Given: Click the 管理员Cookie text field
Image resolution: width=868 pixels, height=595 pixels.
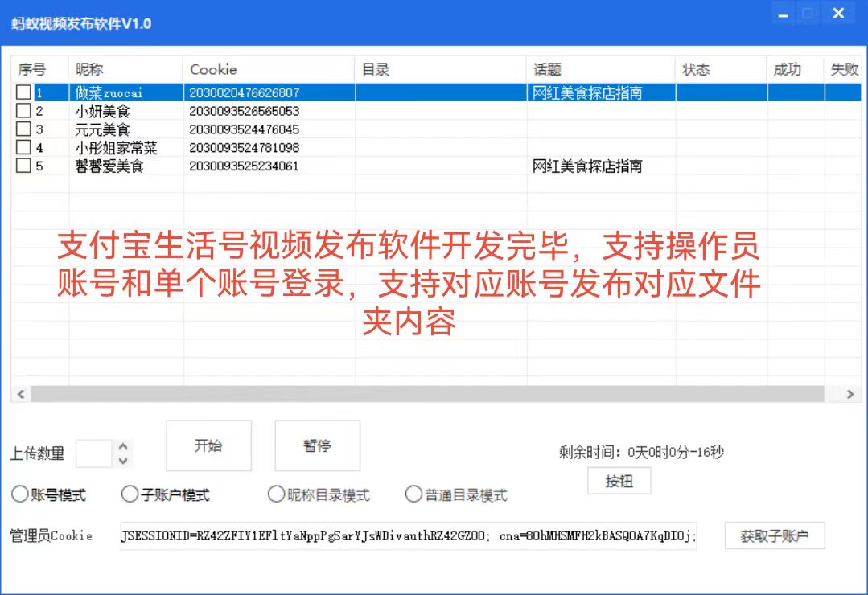Looking at the screenshot, I should pyautogui.click(x=409, y=535).
